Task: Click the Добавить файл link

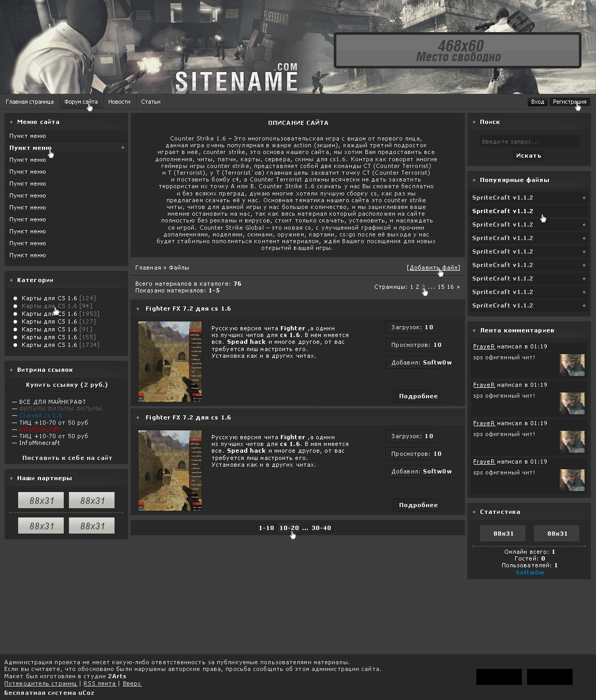Action: pos(434,268)
